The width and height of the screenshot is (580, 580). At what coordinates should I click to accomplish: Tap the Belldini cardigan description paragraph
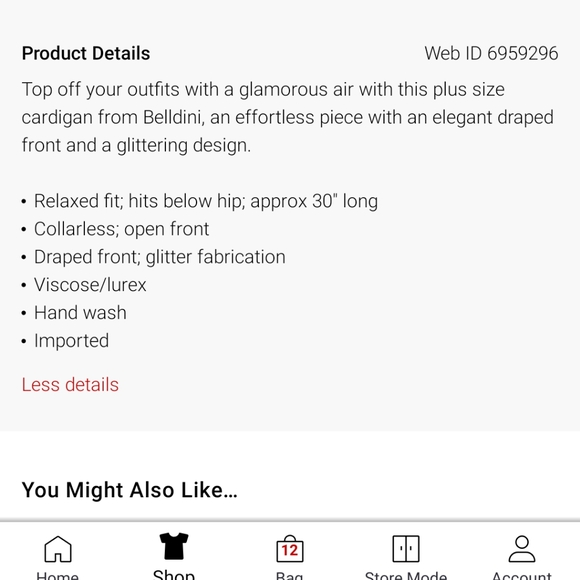pyautogui.click(x=288, y=117)
